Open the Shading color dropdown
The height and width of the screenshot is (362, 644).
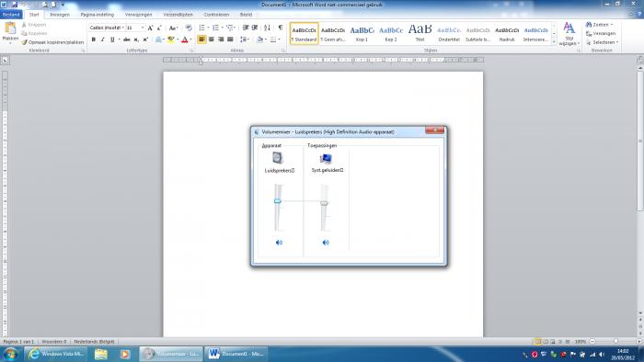(x=265, y=40)
